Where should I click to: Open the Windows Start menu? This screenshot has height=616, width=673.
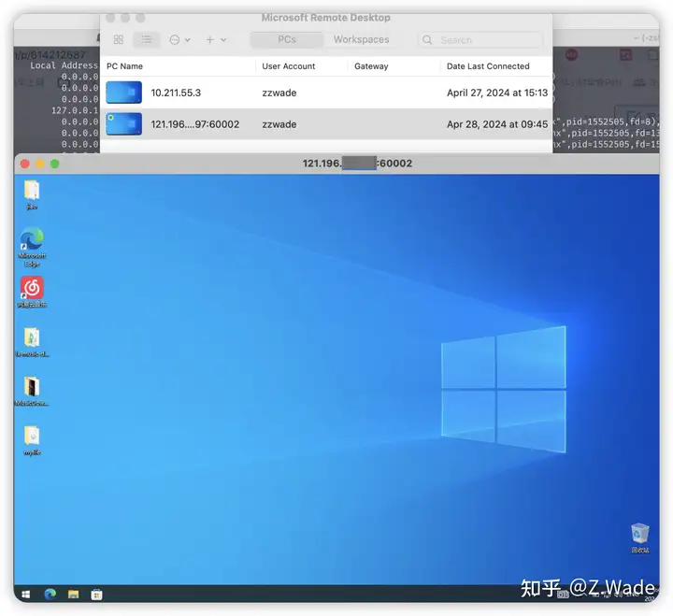point(26,595)
